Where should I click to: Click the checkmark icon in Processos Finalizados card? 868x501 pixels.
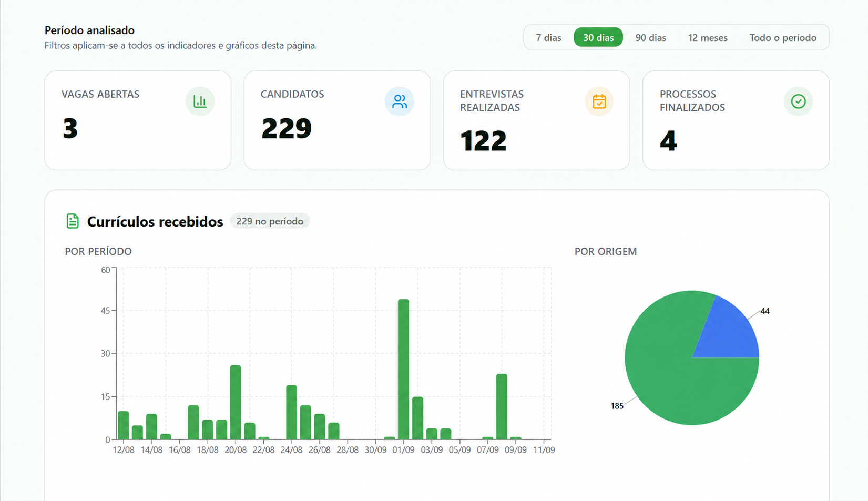click(798, 101)
